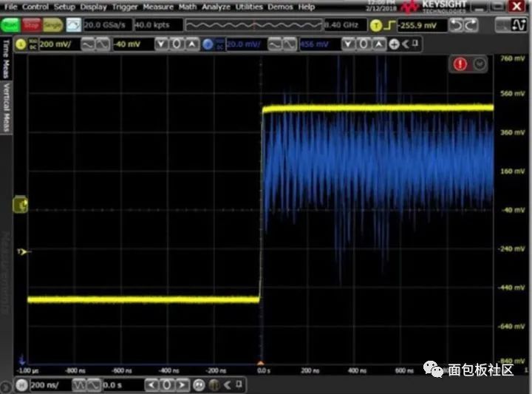This screenshot has height=394, width=532.
Task: Open the Vertical Meas side tab
Action: pos(6,108)
